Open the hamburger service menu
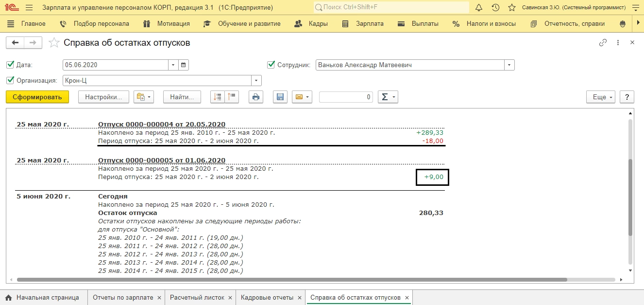 [29, 8]
